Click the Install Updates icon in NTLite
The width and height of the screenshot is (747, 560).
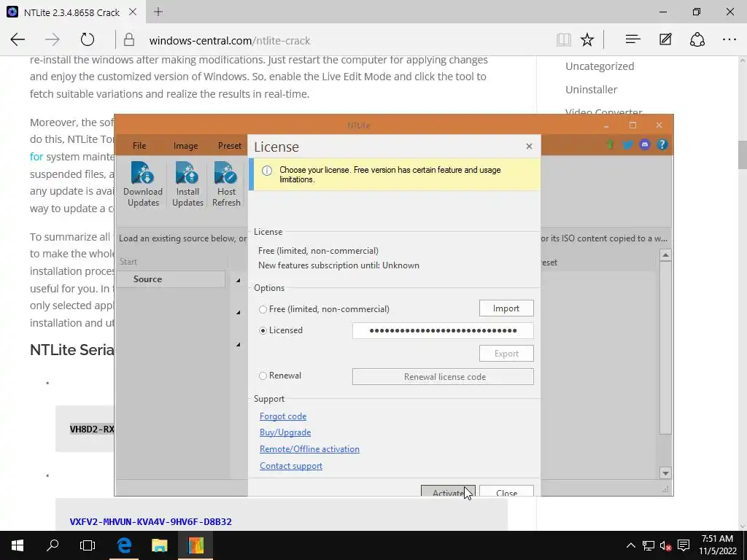click(x=187, y=184)
